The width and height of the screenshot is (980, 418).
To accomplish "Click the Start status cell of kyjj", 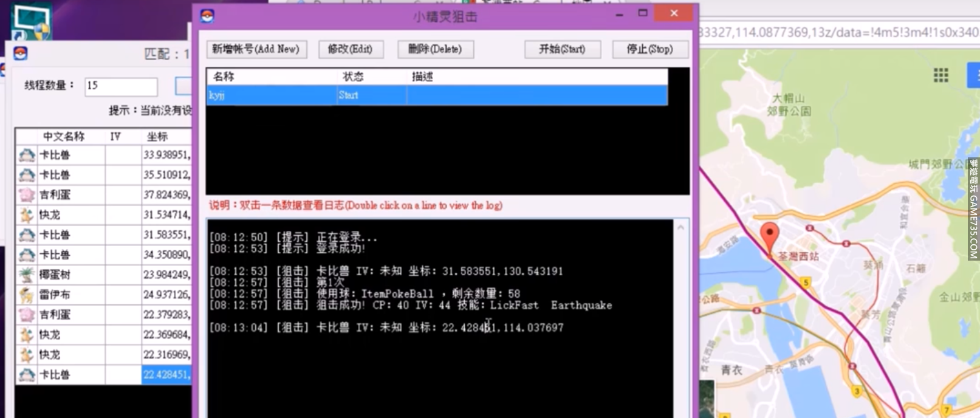I will (372, 95).
